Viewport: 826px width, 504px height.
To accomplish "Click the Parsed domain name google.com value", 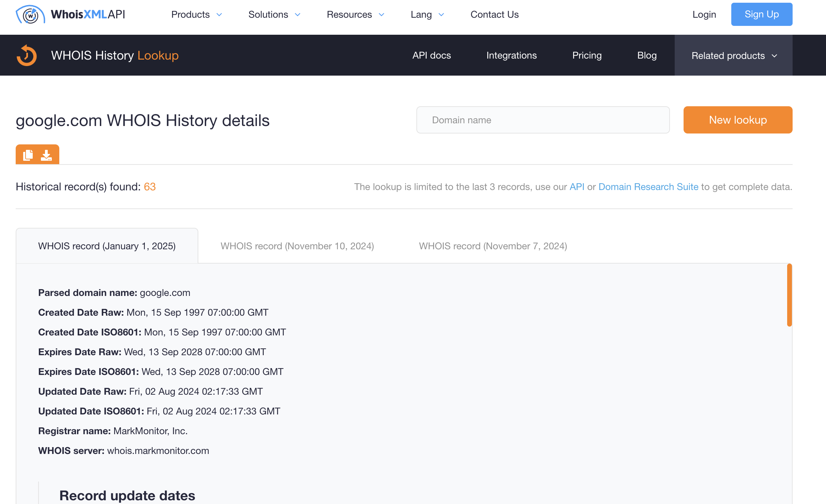I will click(165, 293).
